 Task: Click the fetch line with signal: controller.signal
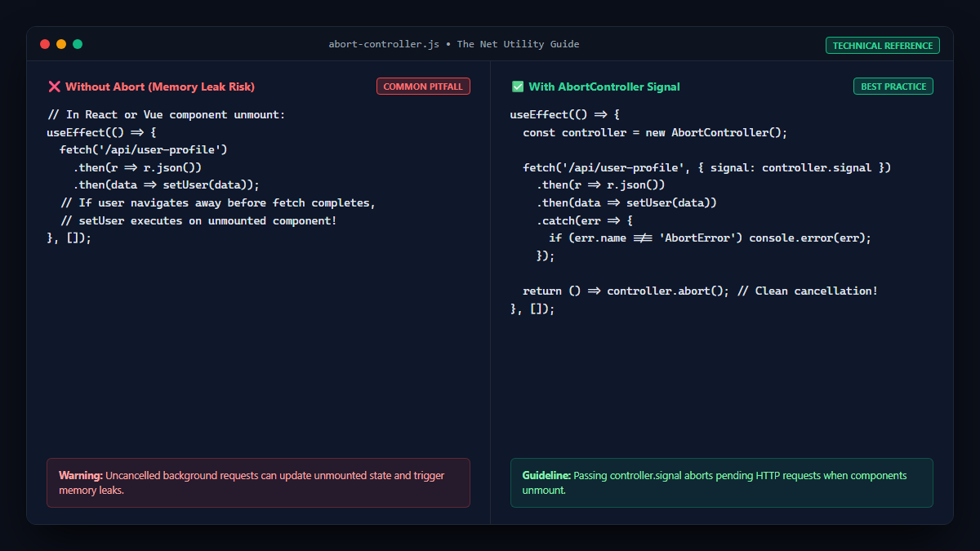click(x=707, y=167)
